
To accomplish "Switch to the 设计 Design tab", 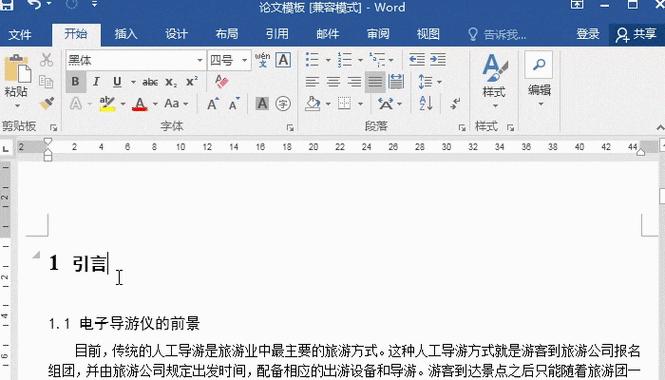I will (176, 34).
